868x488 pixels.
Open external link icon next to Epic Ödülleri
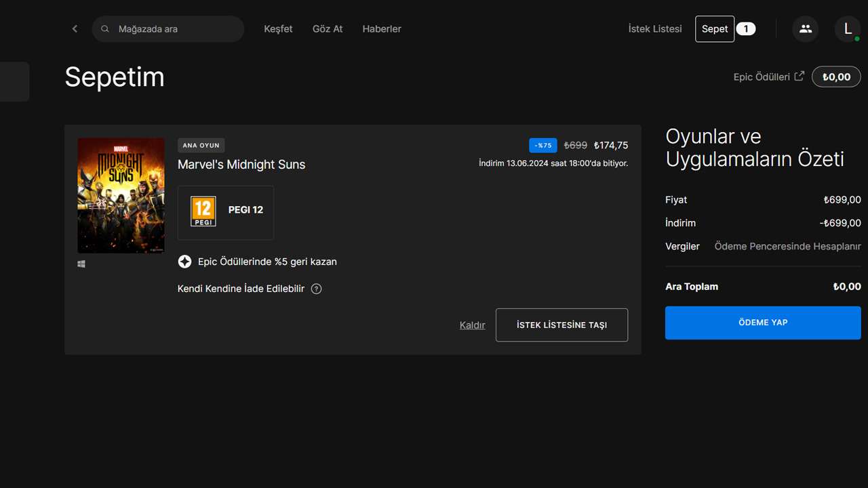pyautogui.click(x=800, y=76)
